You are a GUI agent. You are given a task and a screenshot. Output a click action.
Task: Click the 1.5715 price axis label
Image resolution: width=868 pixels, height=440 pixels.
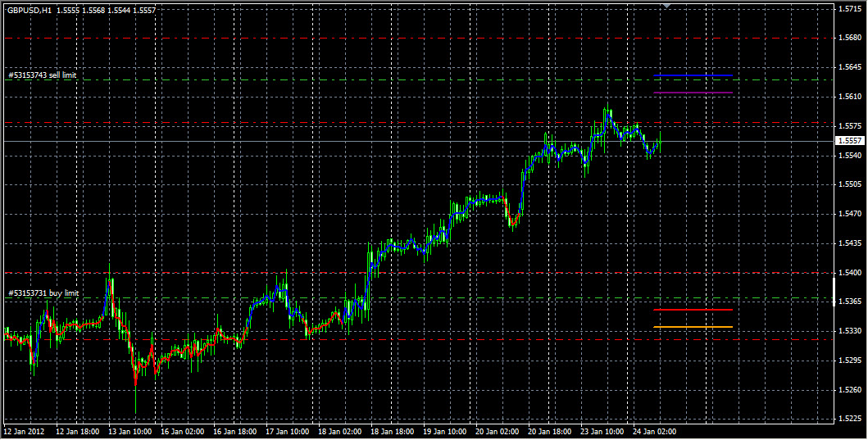[850, 9]
